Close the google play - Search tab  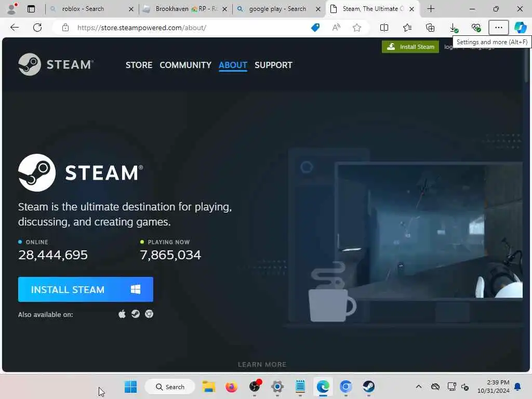pos(318,9)
